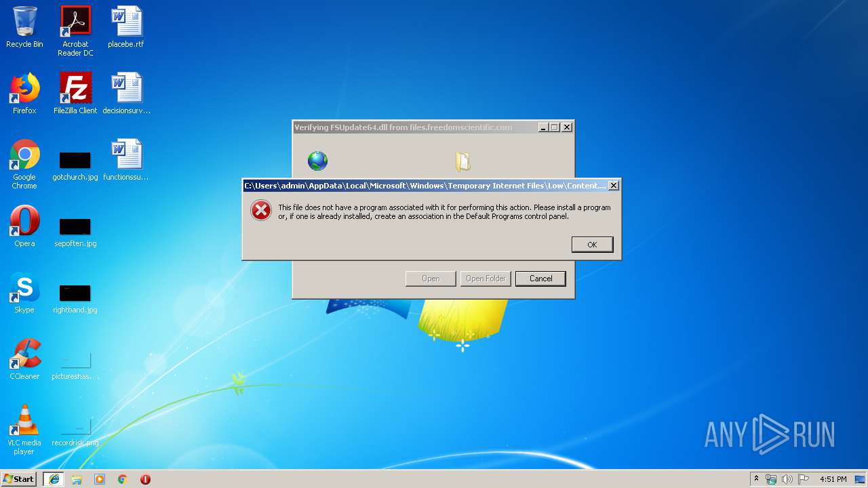Select the sepoften.jpg image file

click(75, 232)
